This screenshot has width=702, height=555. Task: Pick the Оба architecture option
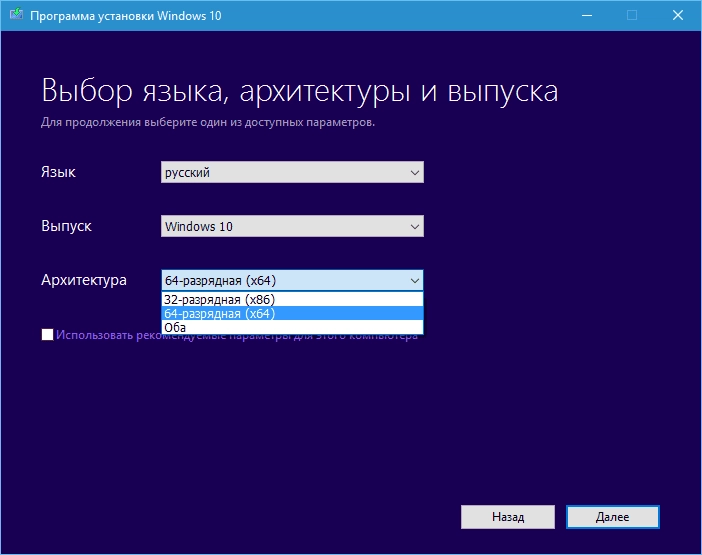292,328
